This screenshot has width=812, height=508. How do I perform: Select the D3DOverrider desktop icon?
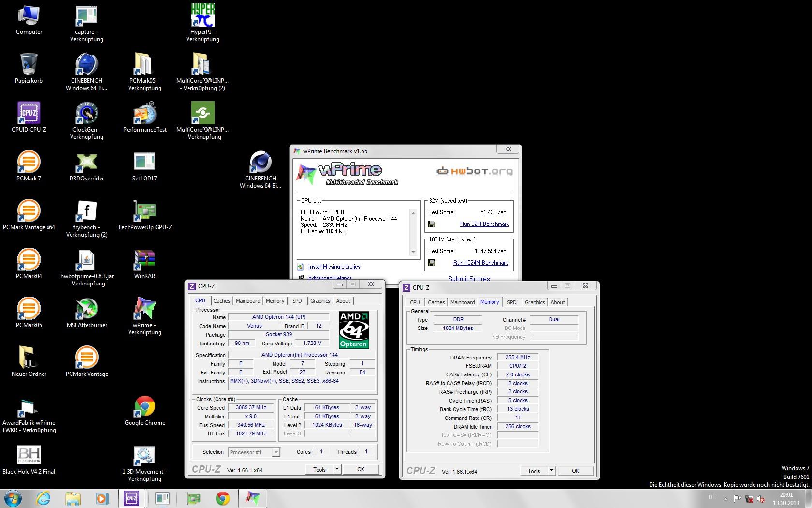[x=87, y=167]
